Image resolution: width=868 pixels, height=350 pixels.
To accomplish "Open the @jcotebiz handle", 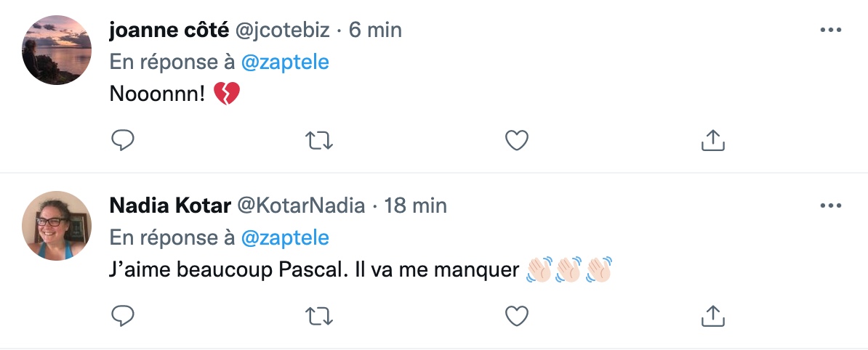I will click(x=283, y=30).
